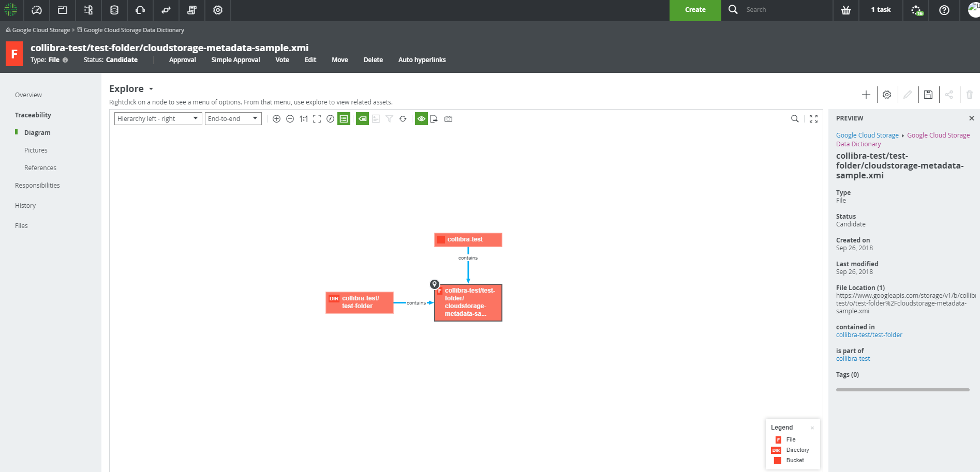The height and width of the screenshot is (472, 980).
Task: Search within the diagram
Action: pos(795,119)
